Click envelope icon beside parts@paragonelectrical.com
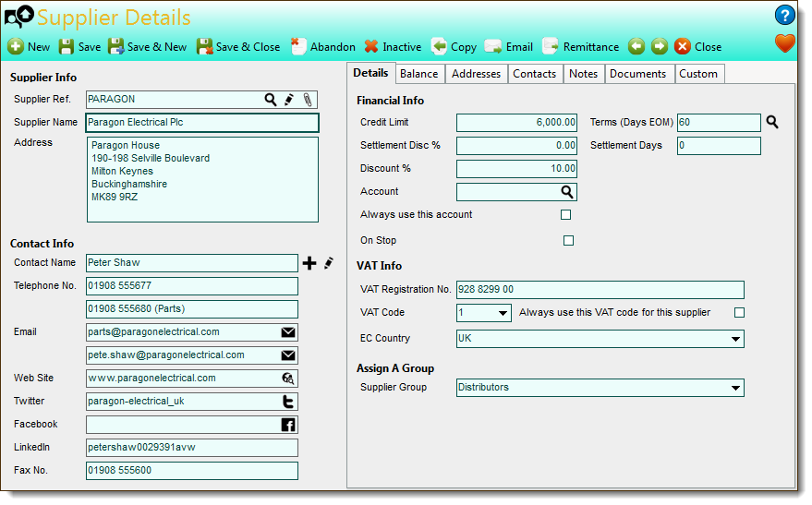The height and width of the screenshot is (505, 812). (x=288, y=332)
